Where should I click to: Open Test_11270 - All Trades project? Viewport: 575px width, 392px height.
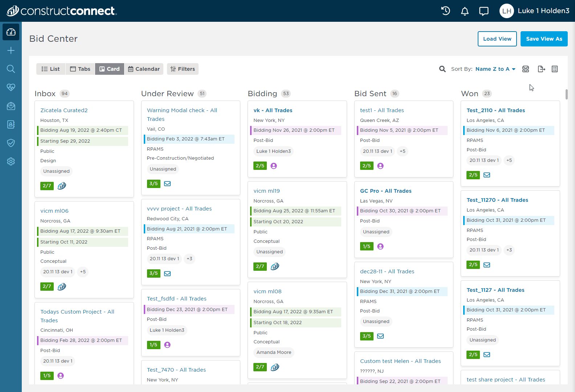click(497, 200)
